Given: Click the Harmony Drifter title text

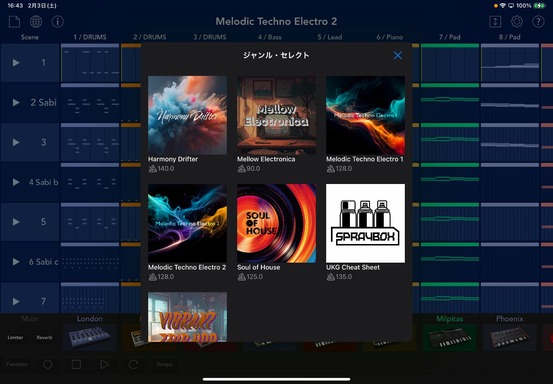Looking at the screenshot, I should click(173, 159).
